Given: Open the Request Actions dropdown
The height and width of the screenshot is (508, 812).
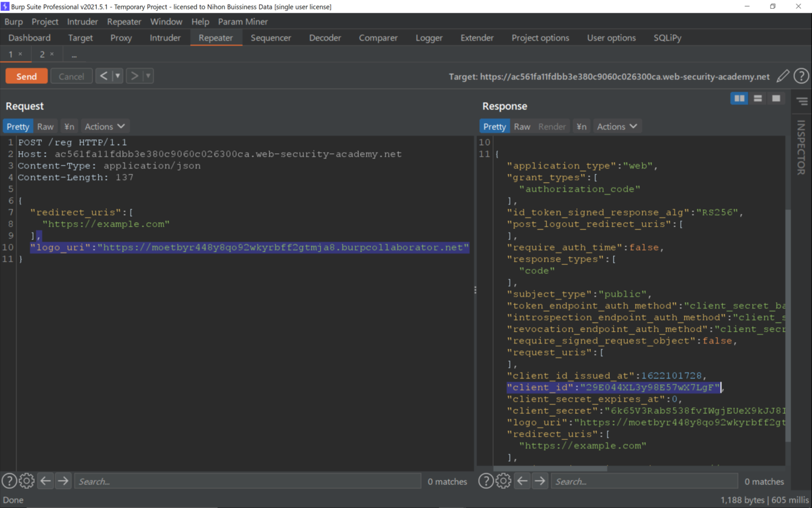Looking at the screenshot, I should pyautogui.click(x=105, y=127).
